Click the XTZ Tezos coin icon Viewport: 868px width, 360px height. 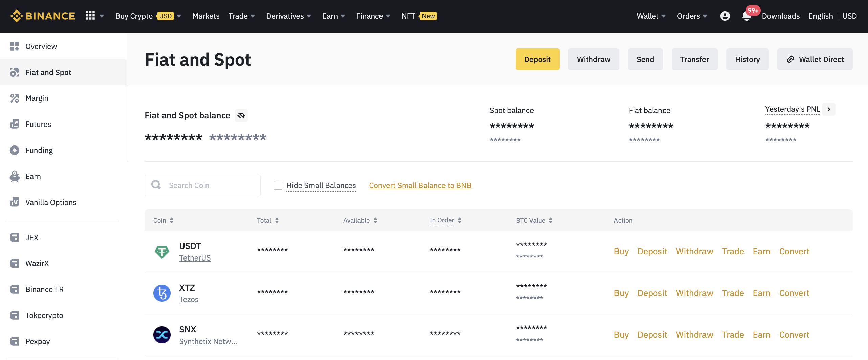[162, 293]
